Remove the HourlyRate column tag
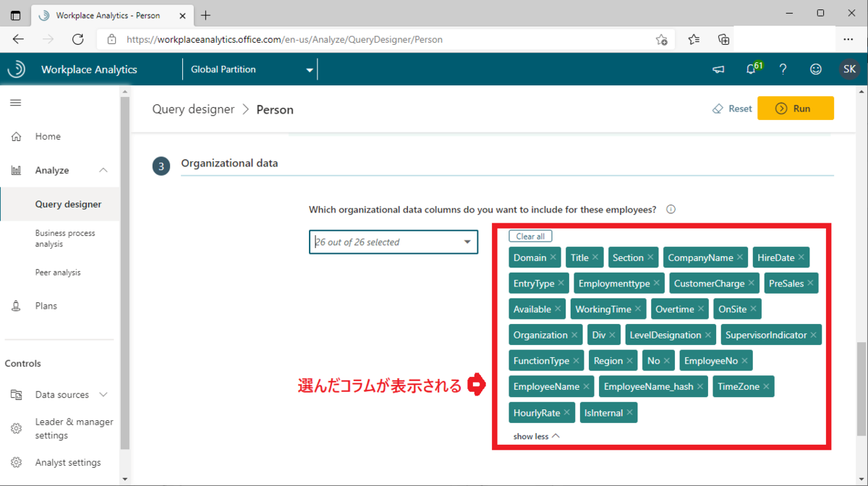Image resolution: width=868 pixels, height=486 pixels. pyautogui.click(x=567, y=412)
